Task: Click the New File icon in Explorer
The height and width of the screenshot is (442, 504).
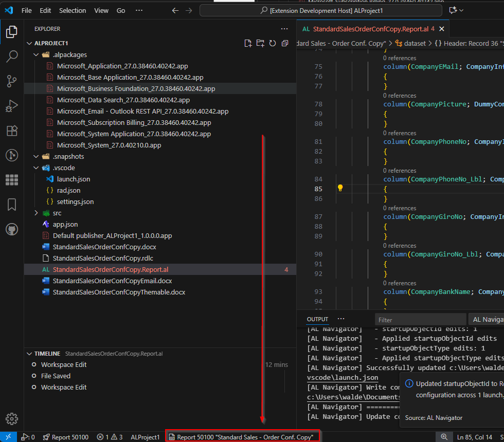Action: point(248,44)
